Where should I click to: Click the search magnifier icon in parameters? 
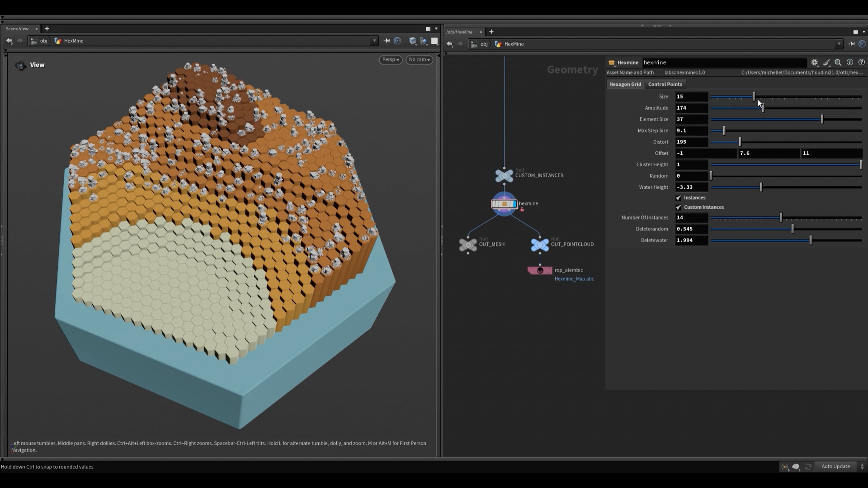[x=838, y=63]
